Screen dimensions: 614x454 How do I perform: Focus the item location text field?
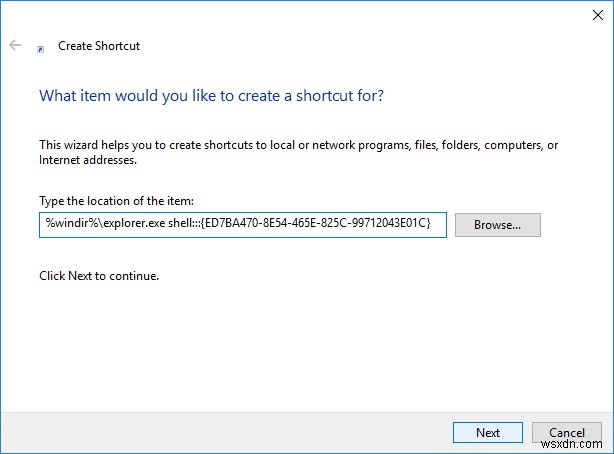click(242, 225)
